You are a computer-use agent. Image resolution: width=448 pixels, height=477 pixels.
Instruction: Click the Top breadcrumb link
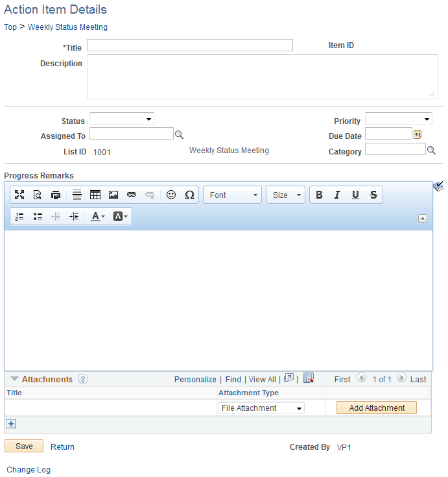click(10, 27)
